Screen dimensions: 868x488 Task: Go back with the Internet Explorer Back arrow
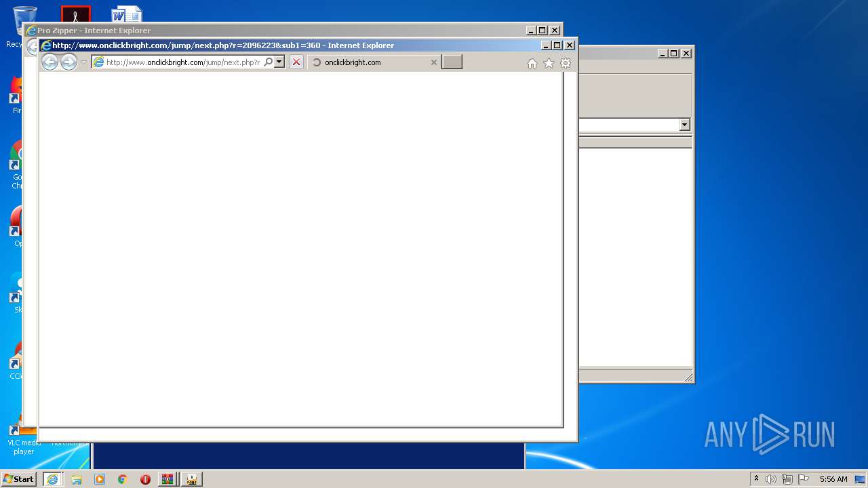(x=50, y=62)
